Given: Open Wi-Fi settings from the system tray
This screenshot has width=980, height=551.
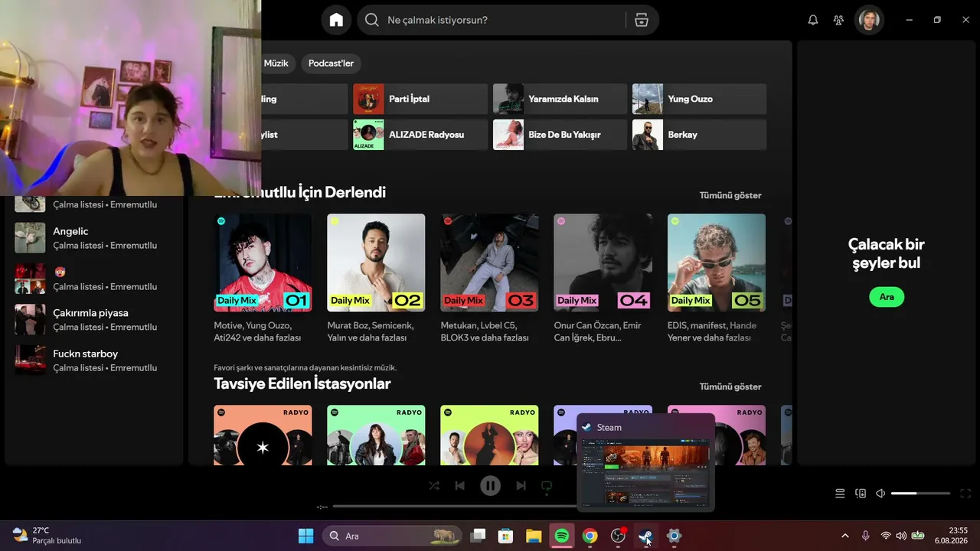Looking at the screenshot, I should [x=886, y=536].
